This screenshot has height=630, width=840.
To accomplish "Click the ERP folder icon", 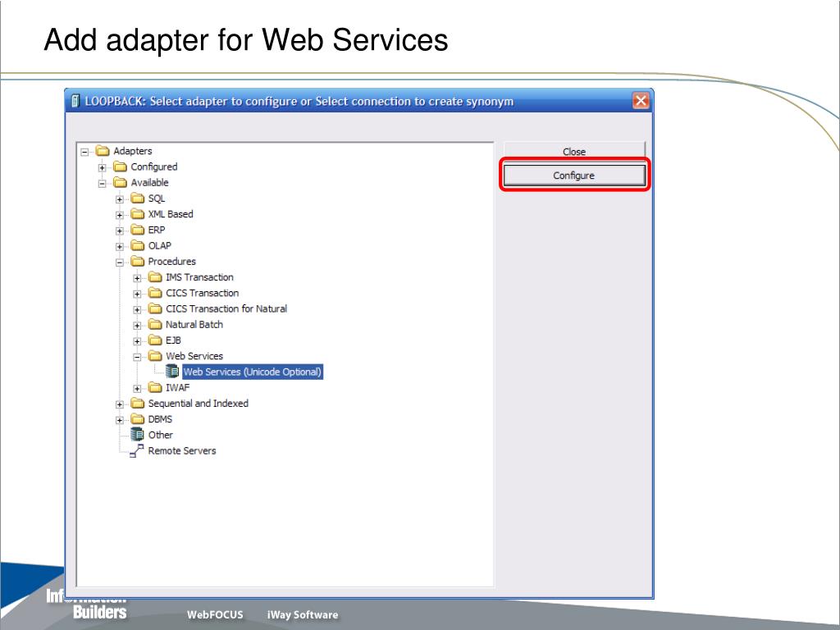I will pyautogui.click(x=138, y=230).
